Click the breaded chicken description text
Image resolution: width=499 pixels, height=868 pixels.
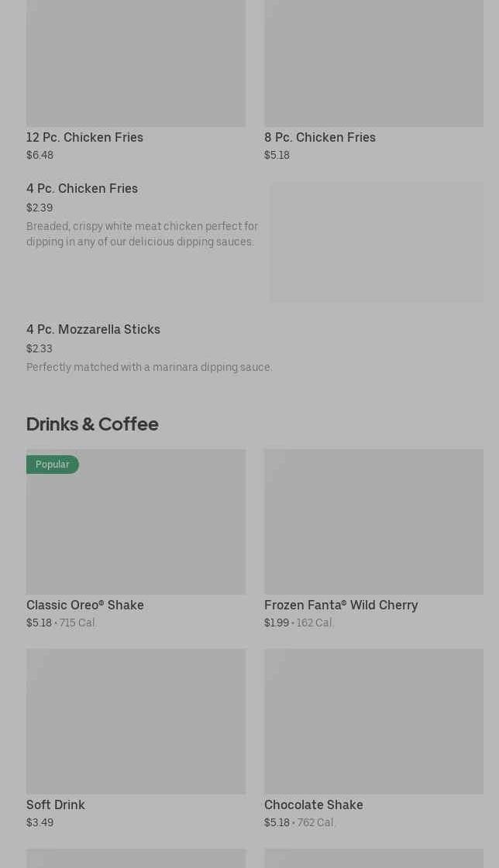coord(142,234)
